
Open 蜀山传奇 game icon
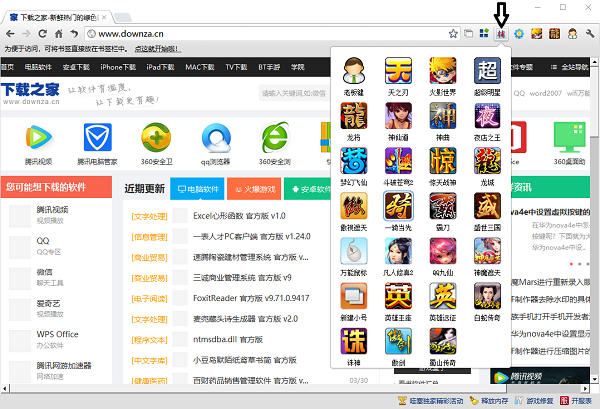(443, 341)
